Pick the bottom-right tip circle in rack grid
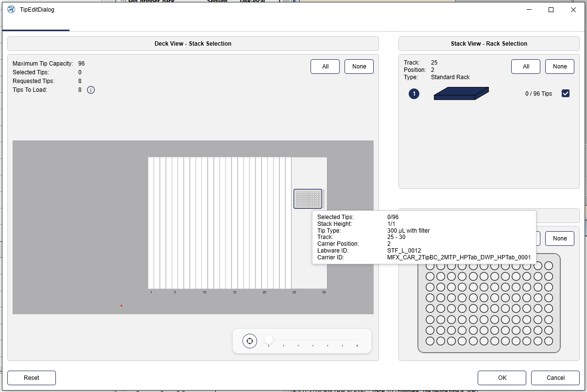This screenshot has width=587, height=392. point(549,341)
